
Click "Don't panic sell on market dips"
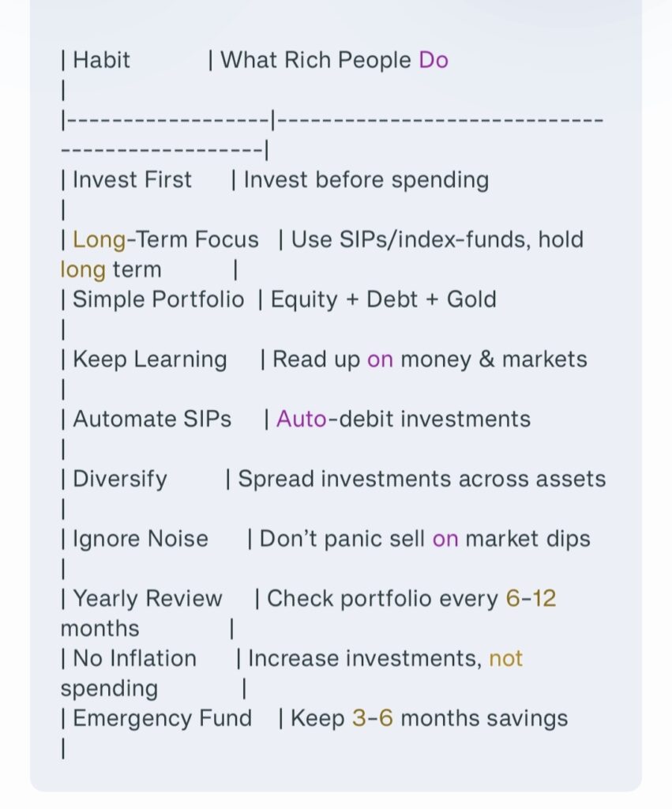pyautogui.click(x=425, y=540)
